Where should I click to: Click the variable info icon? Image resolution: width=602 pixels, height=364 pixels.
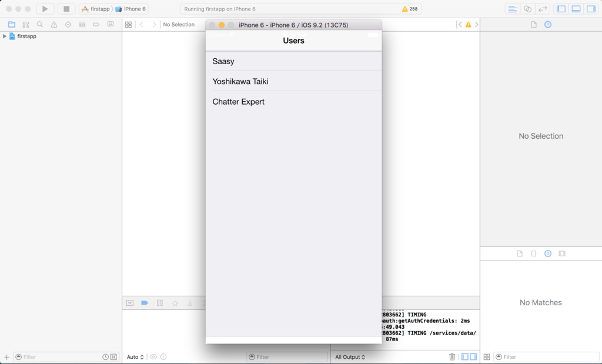pyautogui.click(x=163, y=357)
